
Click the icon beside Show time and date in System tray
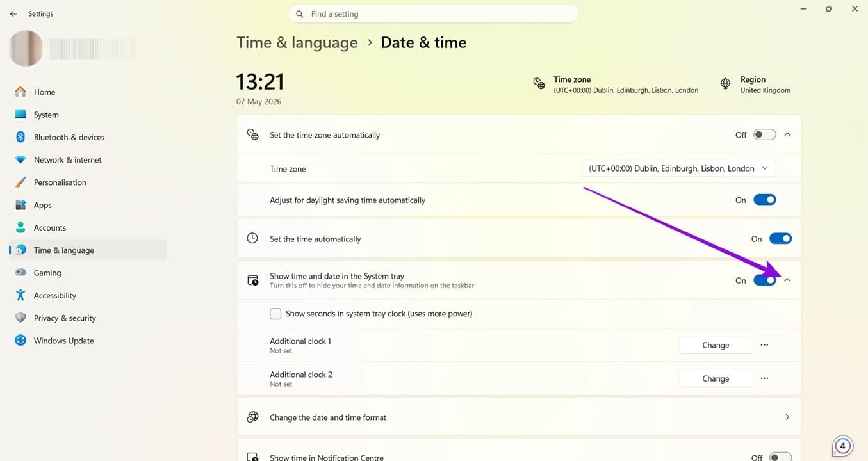tap(252, 280)
